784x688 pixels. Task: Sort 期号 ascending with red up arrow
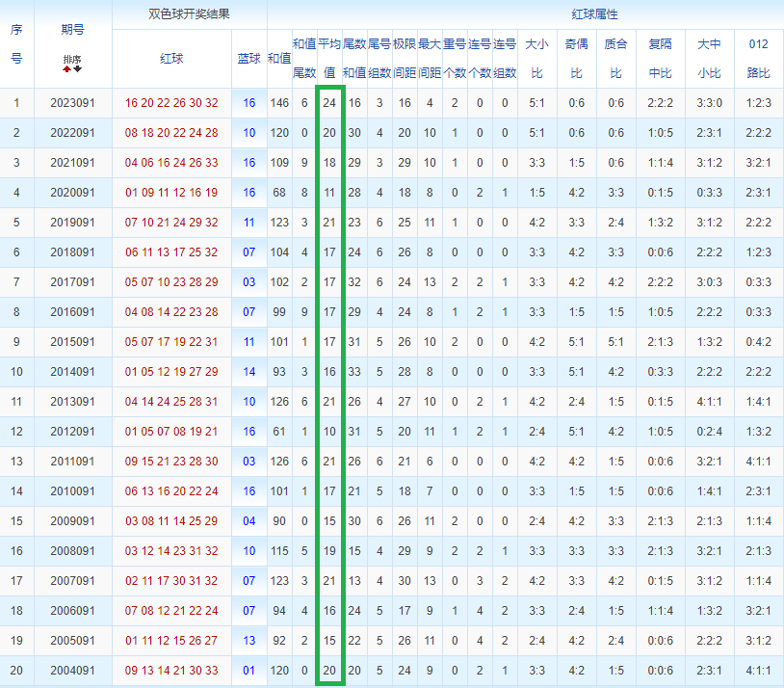click(67, 69)
